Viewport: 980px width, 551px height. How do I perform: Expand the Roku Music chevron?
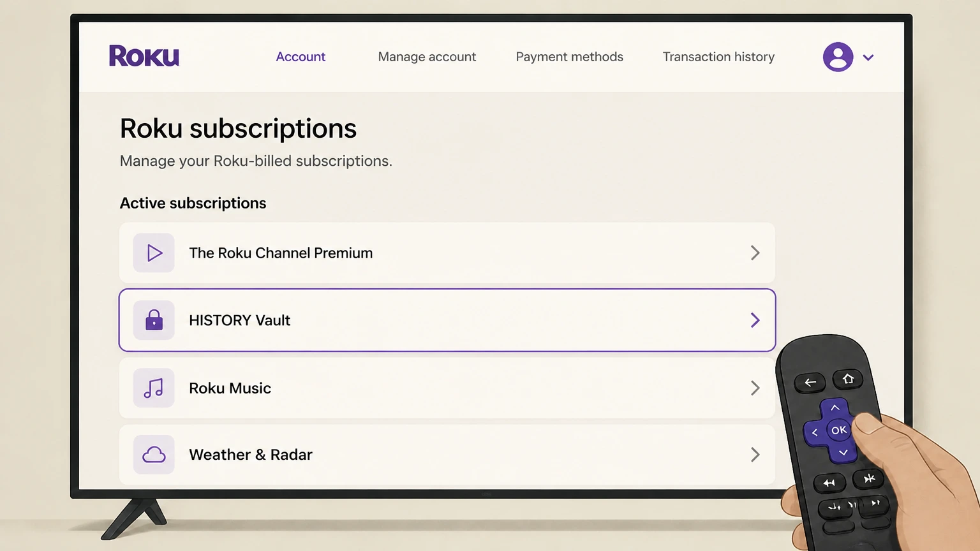coord(755,388)
